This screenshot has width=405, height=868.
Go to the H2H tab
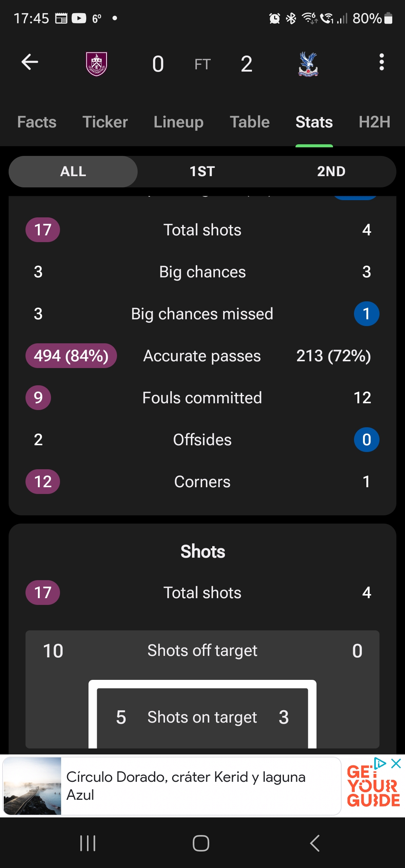(x=374, y=122)
